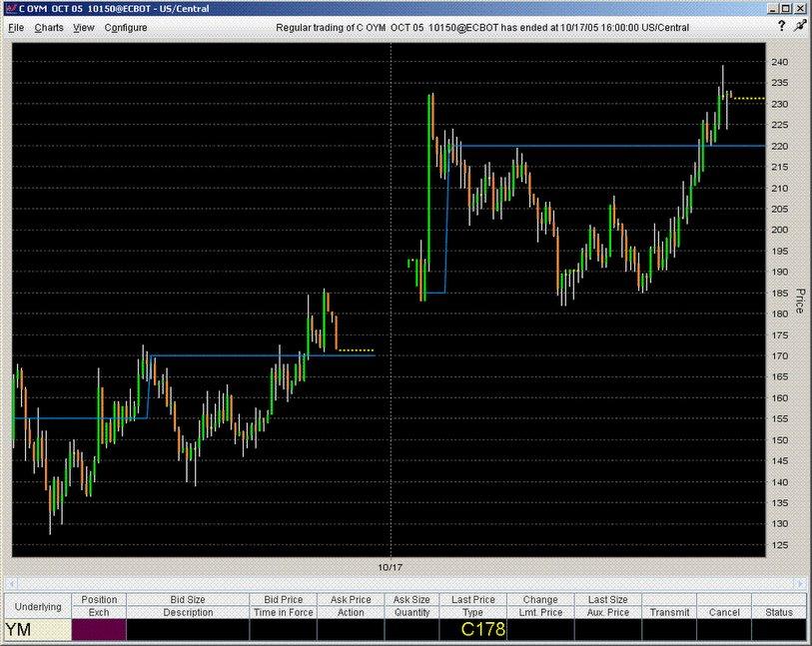The height and width of the screenshot is (646, 812).
Task: Click the 125 price axis label
Action: pyautogui.click(x=779, y=545)
